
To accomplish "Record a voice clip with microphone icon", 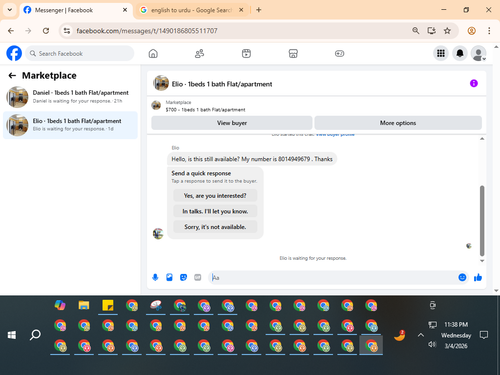I will (x=155, y=277).
